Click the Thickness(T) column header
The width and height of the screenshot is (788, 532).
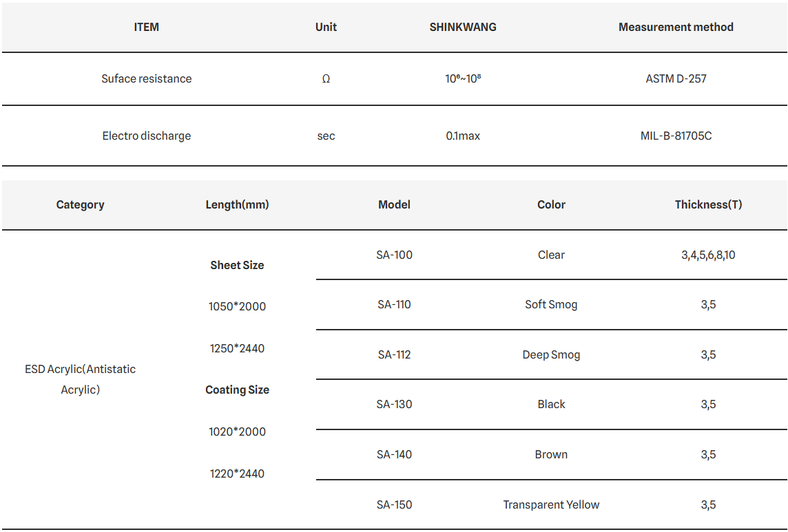[708, 204]
